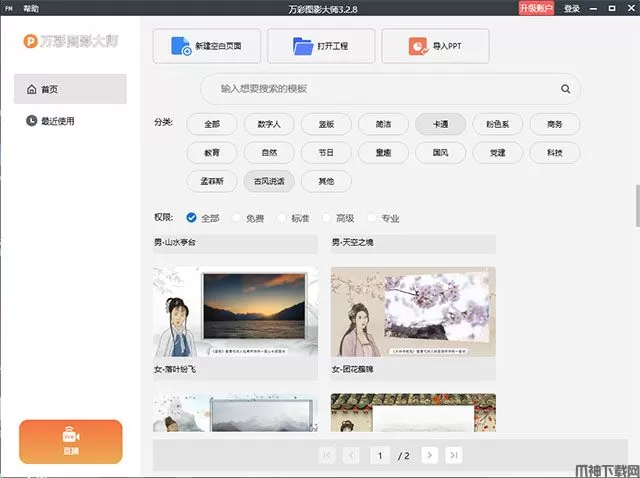Image resolution: width=640 pixels, height=478 pixels.
Task: Open the 女-团花簇锦 template thumbnail
Action: tap(413, 312)
